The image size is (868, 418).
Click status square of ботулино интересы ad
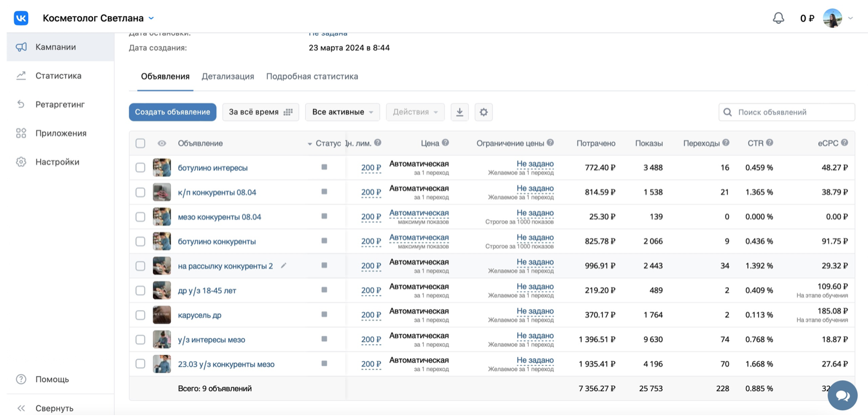[324, 167]
